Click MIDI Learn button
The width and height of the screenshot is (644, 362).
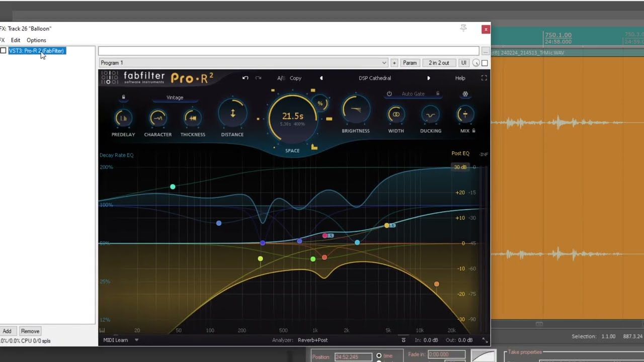(116, 340)
